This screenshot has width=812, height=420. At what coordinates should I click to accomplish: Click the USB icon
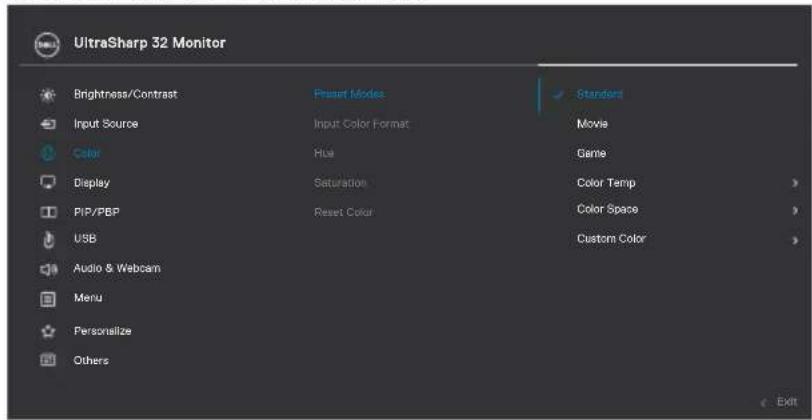pos(47,240)
